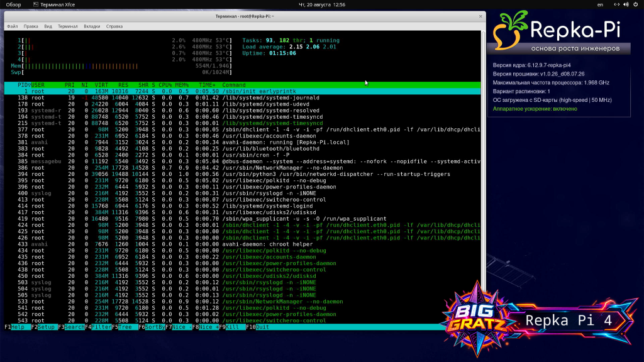Viewport: 644px width, 362px height.
Task: Click the Swp usage meter bar
Action: tap(121, 72)
